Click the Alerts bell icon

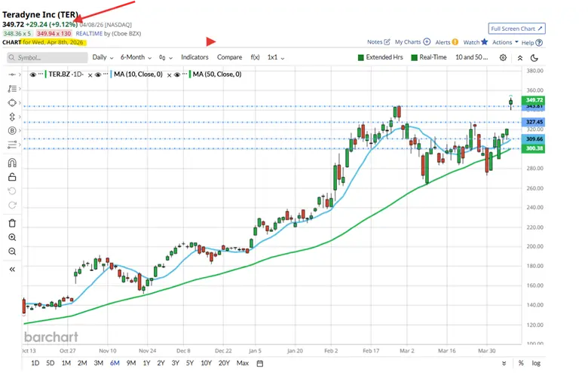coord(455,42)
